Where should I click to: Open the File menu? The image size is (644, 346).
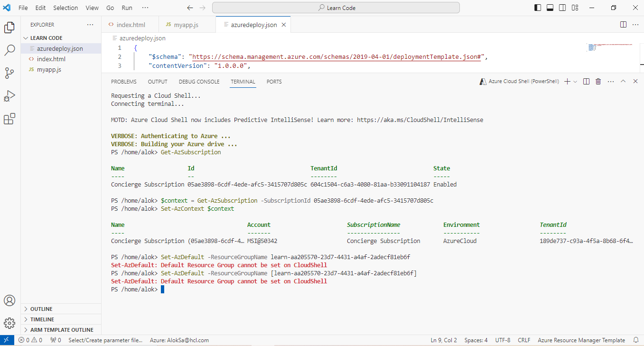pos(23,8)
